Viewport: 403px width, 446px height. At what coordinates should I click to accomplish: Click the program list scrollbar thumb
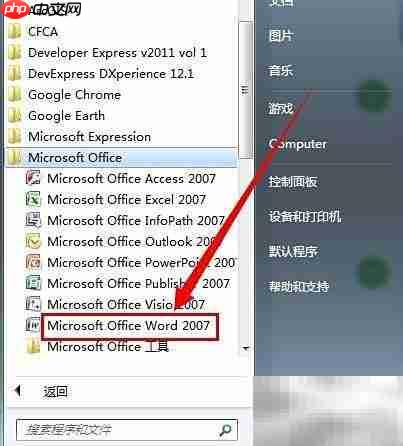(x=245, y=90)
